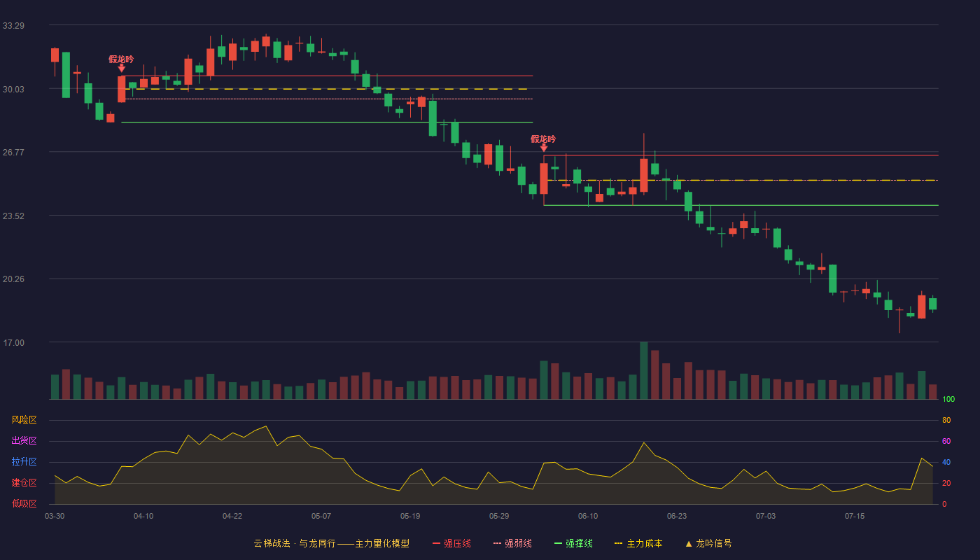Select the 出货区 zone label
Viewport: 980px width, 560px height.
point(24,441)
